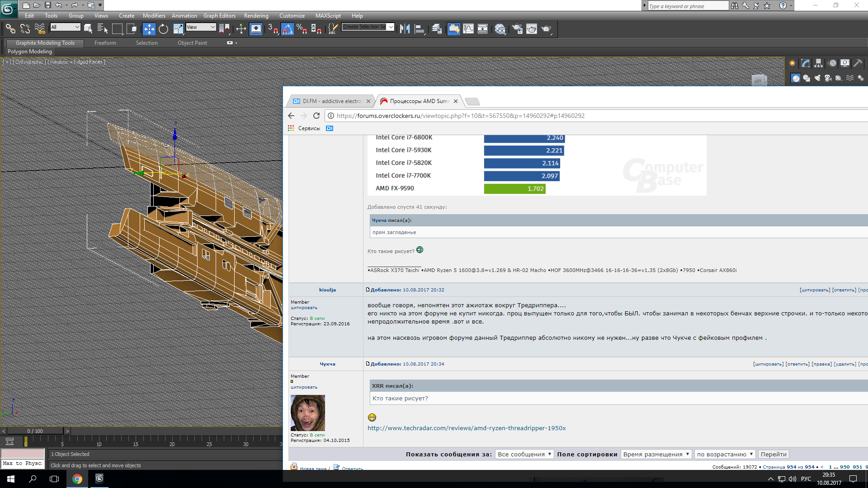Open the Material Editor icon
868x488 pixels.
coord(500,29)
